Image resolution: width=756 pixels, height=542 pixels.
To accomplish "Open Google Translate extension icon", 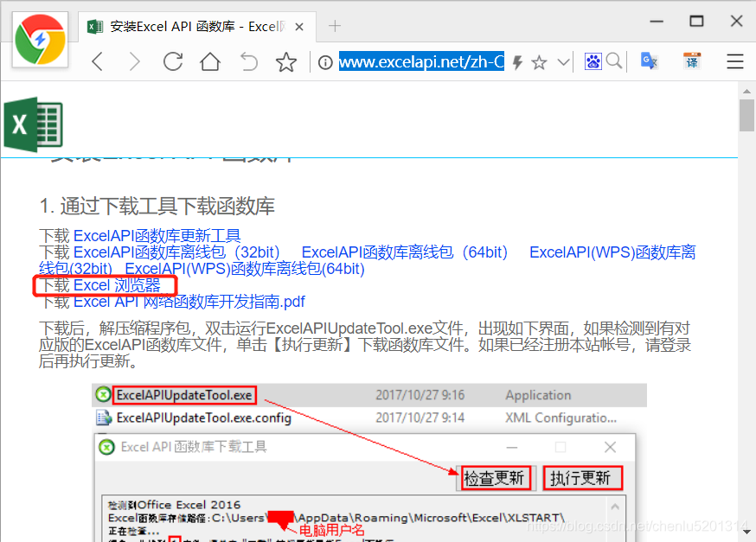I will (649, 61).
